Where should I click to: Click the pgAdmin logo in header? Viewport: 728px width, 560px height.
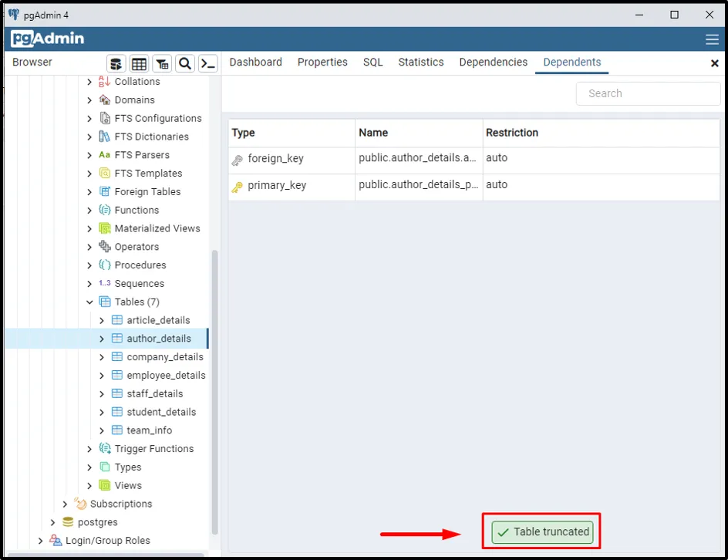48,39
